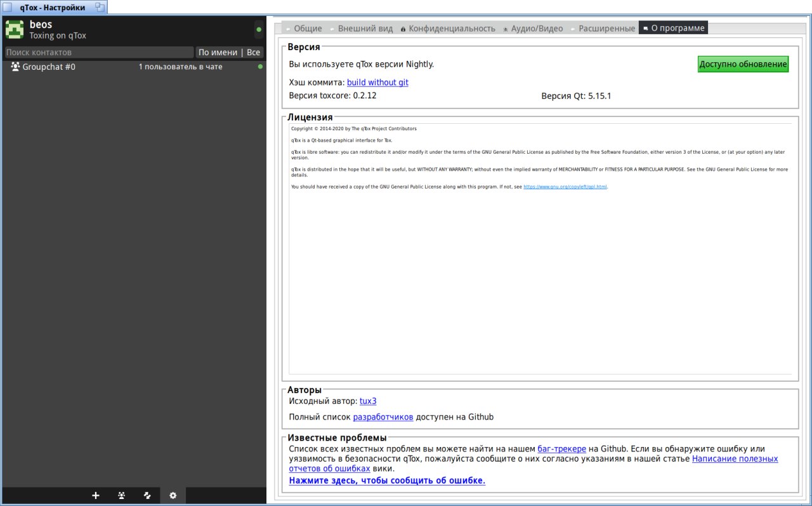Click the Доступно обновление button
Image resolution: width=812 pixels, height=506 pixels.
tap(743, 64)
